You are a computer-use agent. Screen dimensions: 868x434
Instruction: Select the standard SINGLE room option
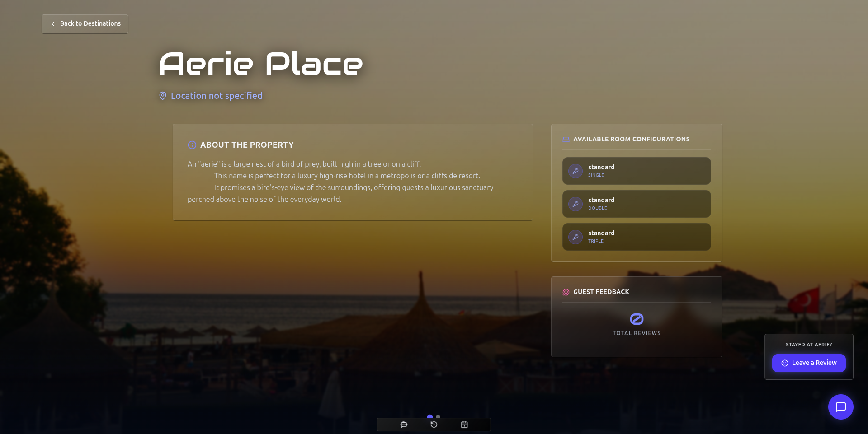pos(637,171)
